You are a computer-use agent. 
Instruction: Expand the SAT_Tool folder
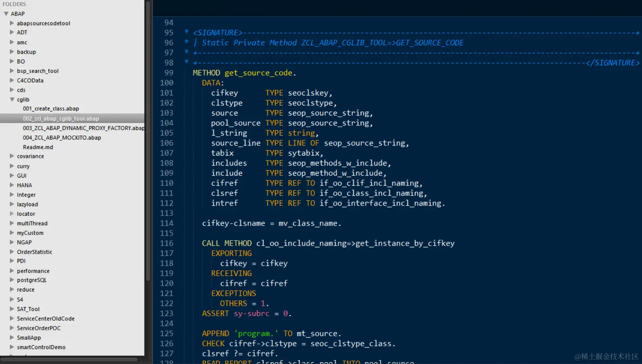11,309
